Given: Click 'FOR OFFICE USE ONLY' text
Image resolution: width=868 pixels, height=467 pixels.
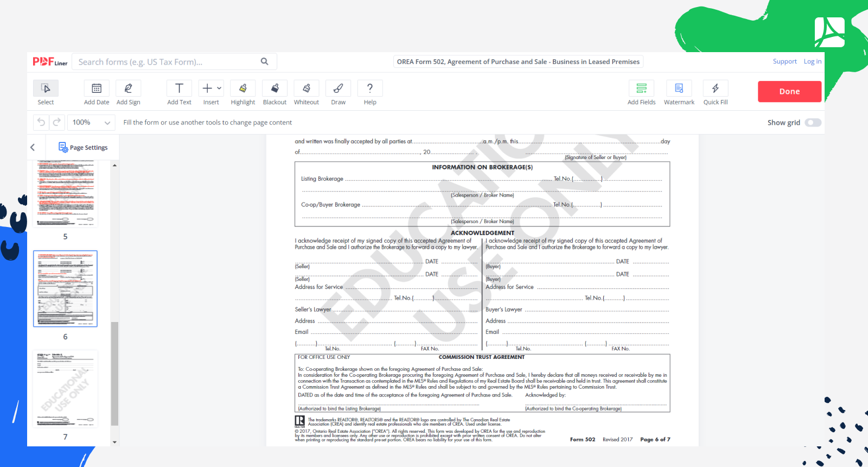Looking at the screenshot, I should tap(324, 357).
